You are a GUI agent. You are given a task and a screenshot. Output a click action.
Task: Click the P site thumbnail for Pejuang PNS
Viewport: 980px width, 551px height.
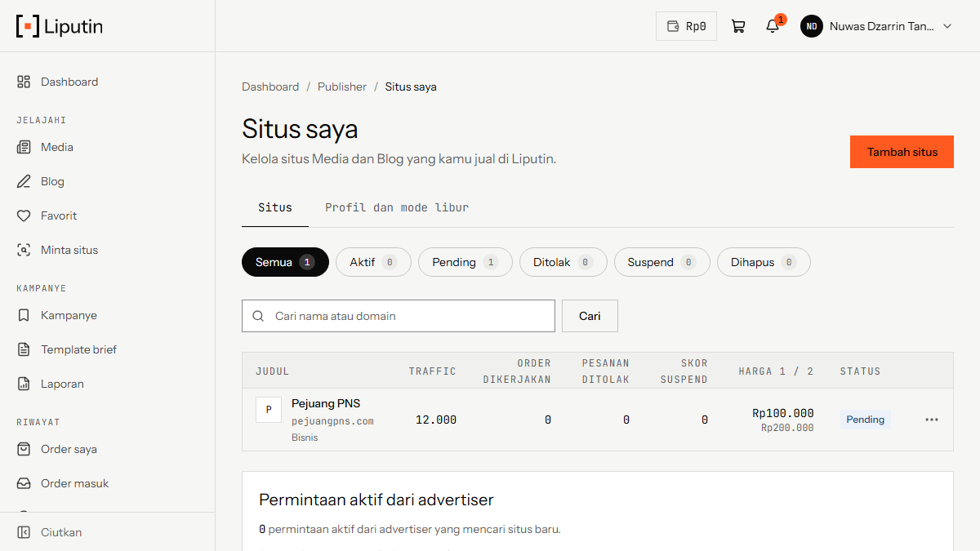(x=269, y=410)
